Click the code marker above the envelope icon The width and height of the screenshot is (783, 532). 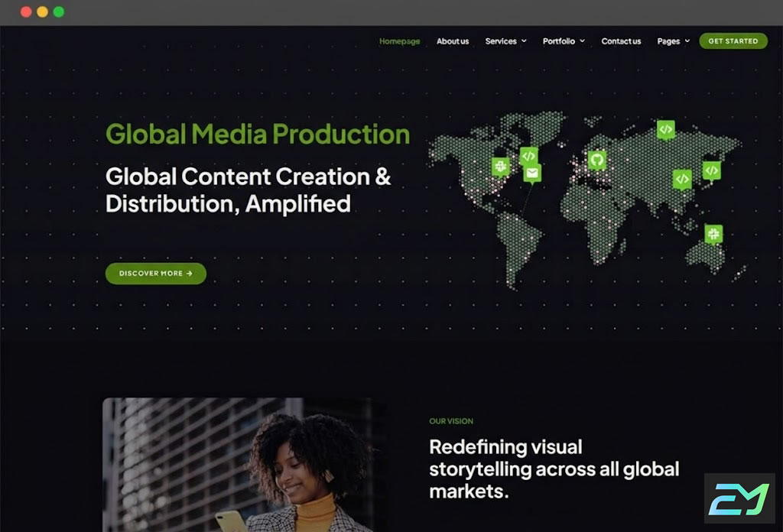[528, 155]
